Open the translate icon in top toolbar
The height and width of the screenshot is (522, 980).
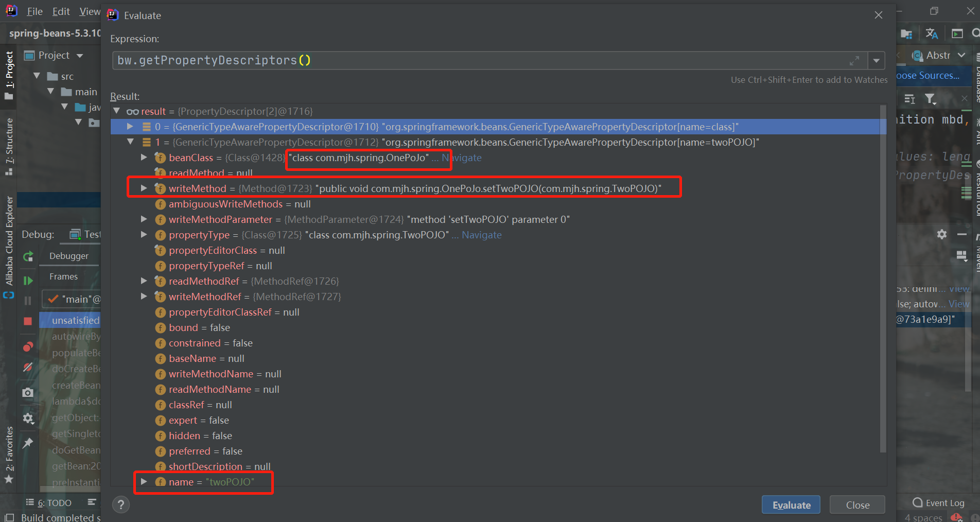(932, 33)
